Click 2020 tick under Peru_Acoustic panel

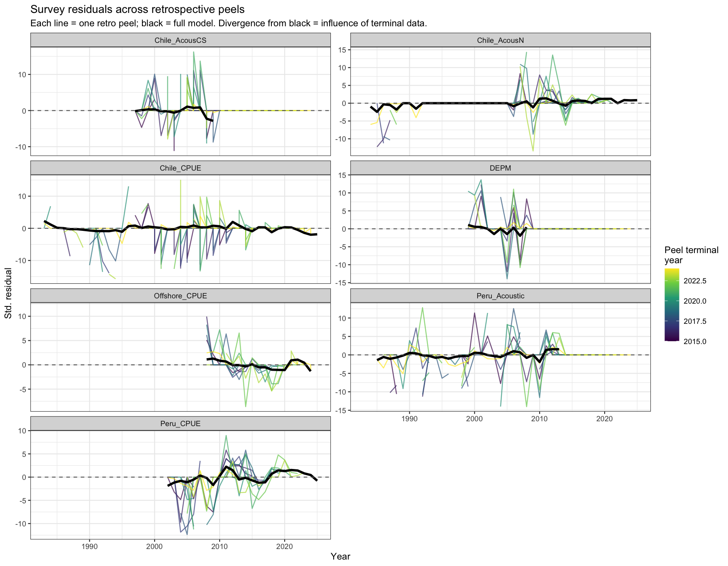point(604,418)
